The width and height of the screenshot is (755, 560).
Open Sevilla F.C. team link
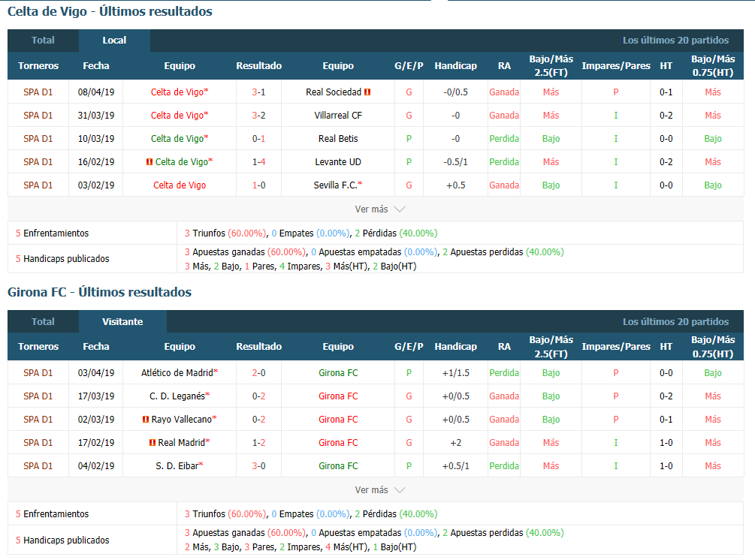click(336, 185)
